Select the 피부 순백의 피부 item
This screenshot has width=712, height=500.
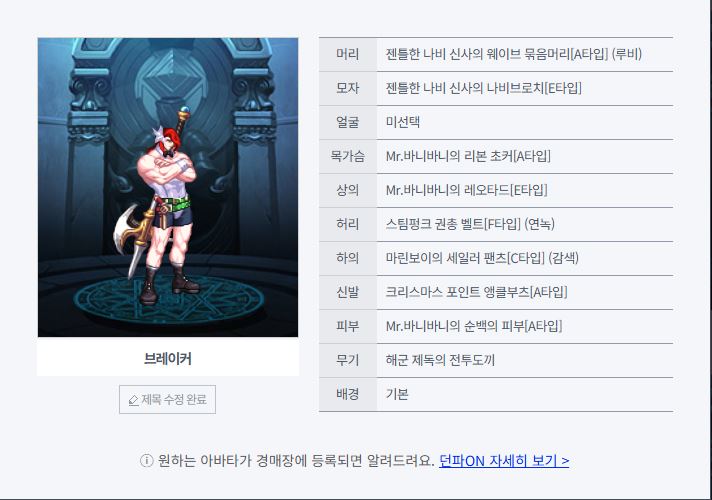pos(474,326)
